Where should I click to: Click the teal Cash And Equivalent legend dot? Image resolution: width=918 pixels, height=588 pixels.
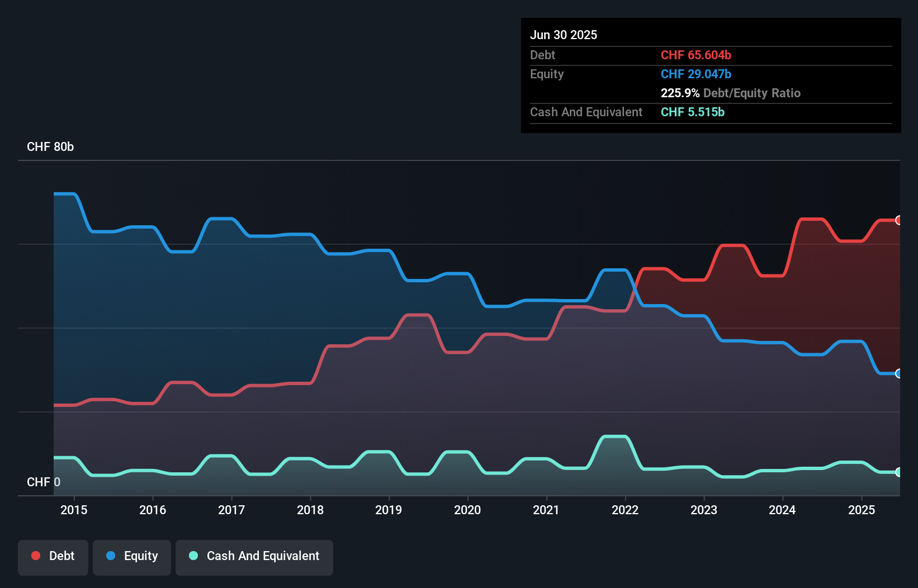coord(192,556)
